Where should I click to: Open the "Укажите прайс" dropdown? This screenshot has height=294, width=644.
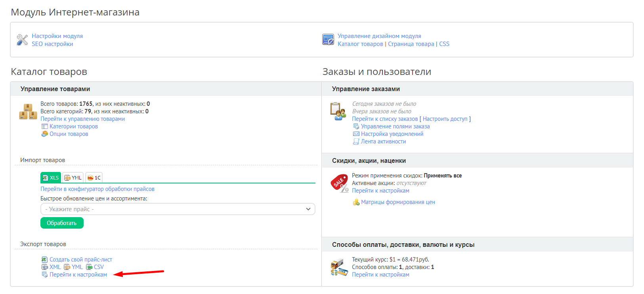click(178, 209)
